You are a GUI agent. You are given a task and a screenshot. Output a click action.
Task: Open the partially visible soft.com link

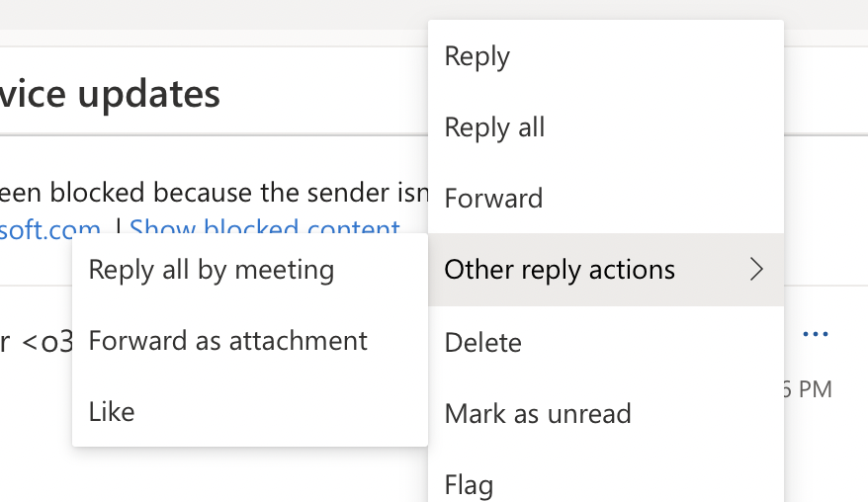(x=49, y=226)
